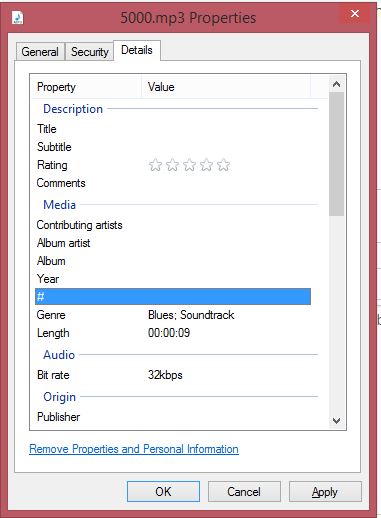Set rating to three stars
The height and width of the screenshot is (518, 381).
(189, 165)
